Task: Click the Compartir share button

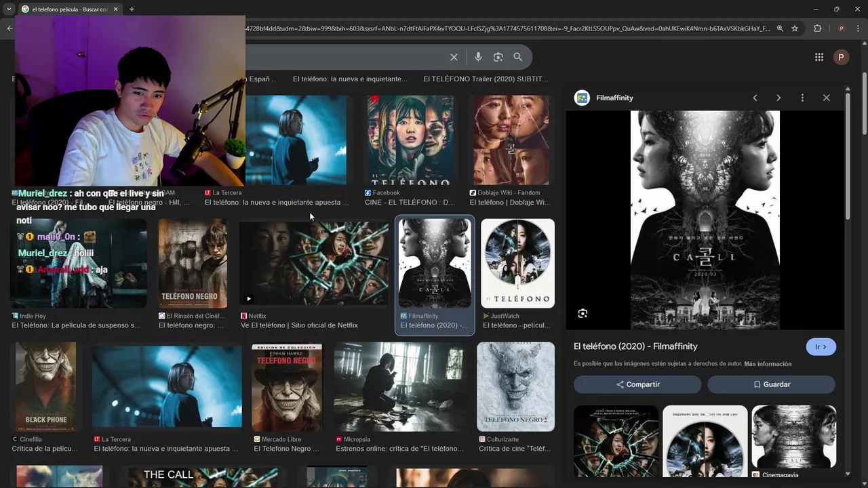Action: (637, 384)
